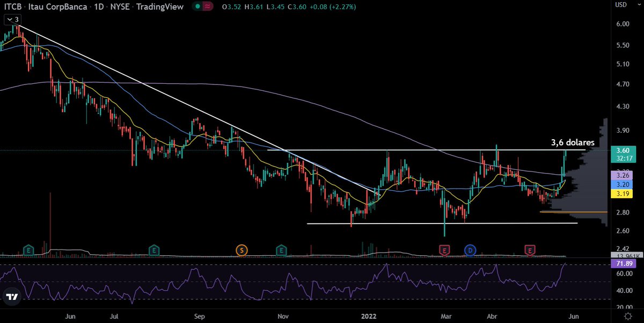Click the '2.80' price axis label
The height and width of the screenshot is (323, 644).
tap(623, 213)
